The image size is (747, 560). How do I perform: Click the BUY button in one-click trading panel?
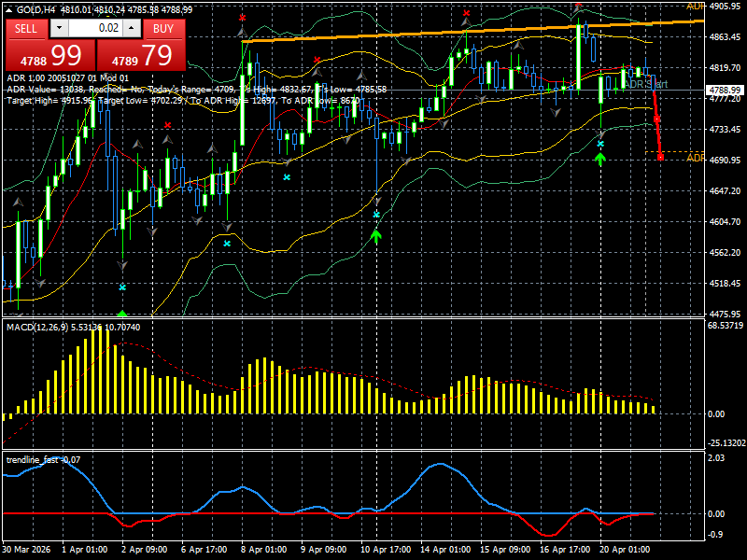tap(163, 29)
